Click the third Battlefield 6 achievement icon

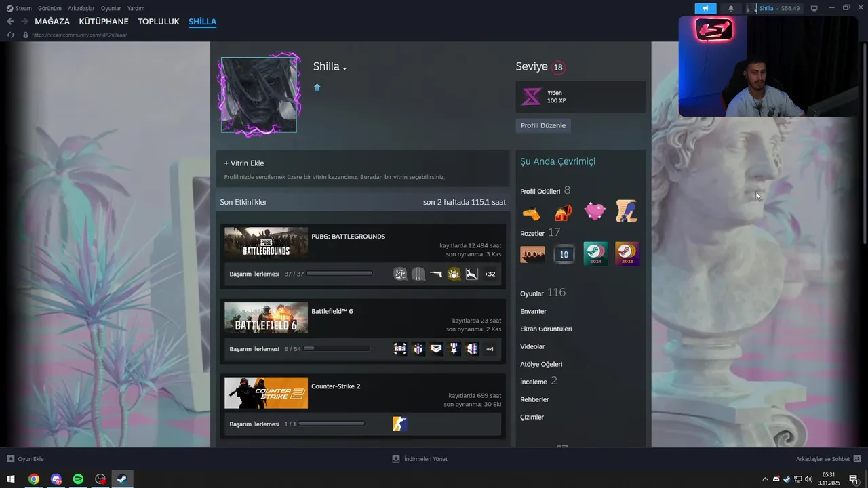(x=436, y=349)
